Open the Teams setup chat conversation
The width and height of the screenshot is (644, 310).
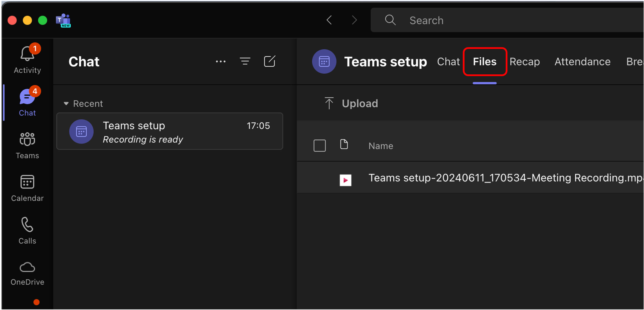pos(170,131)
